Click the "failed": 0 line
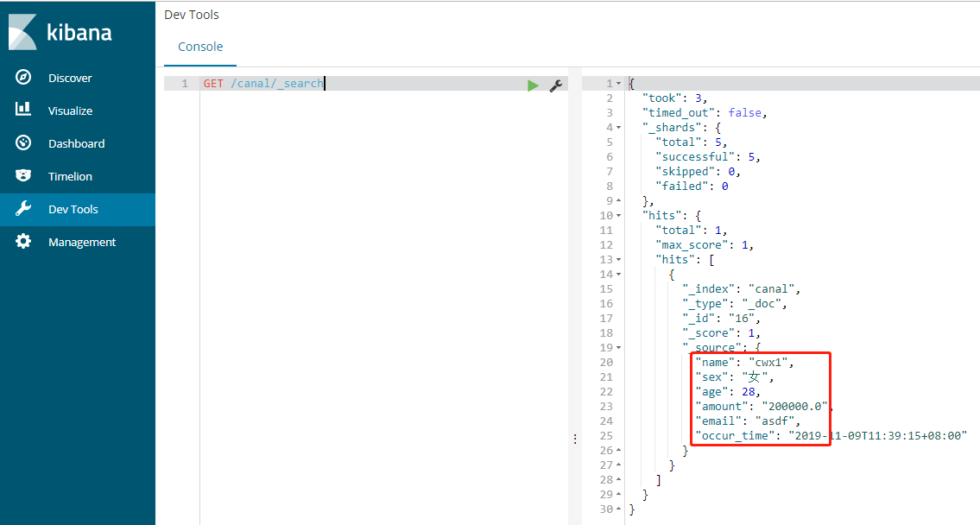 [692, 187]
